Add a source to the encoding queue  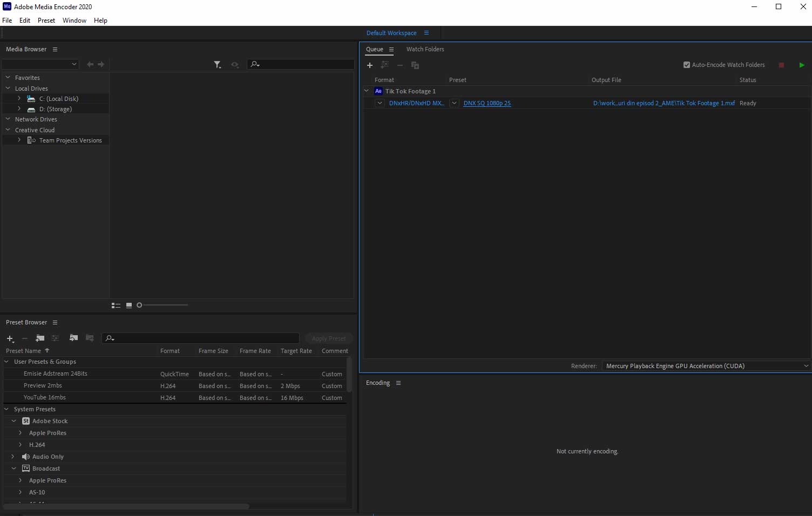pyautogui.click(x=370, y=65)
